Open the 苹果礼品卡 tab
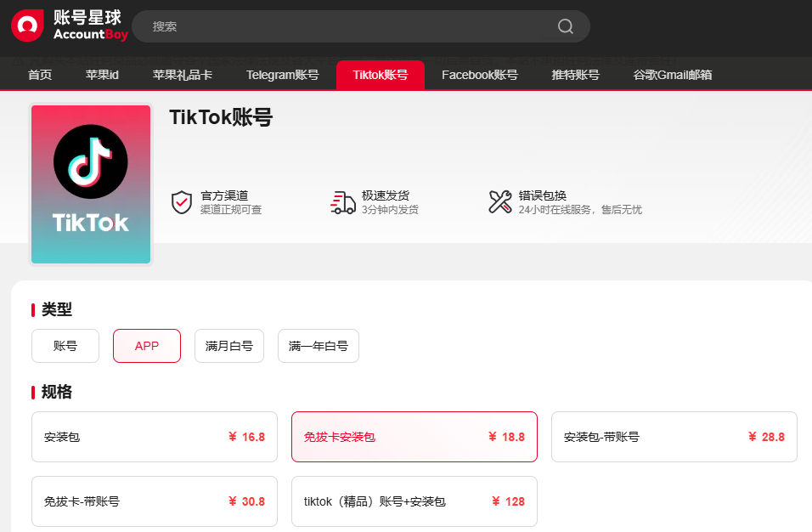This screenshot has width=812, height=532. click(x=183, y=75)
